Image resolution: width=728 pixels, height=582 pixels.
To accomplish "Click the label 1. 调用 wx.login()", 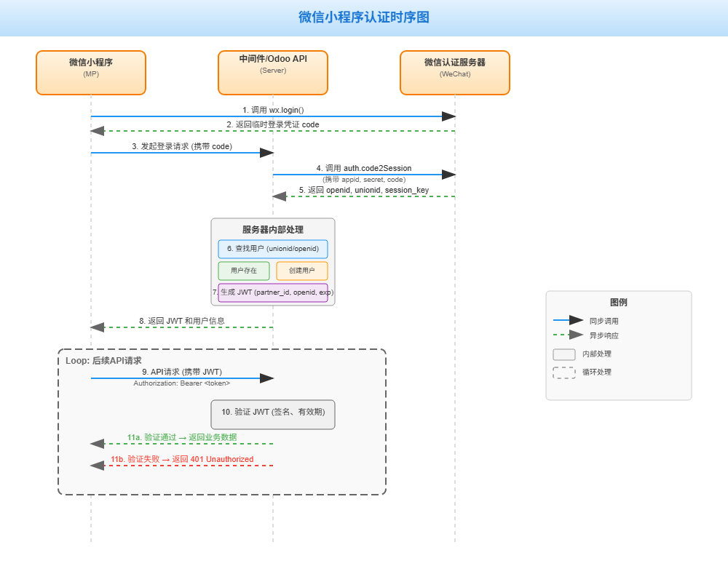I will click(273, 110).
